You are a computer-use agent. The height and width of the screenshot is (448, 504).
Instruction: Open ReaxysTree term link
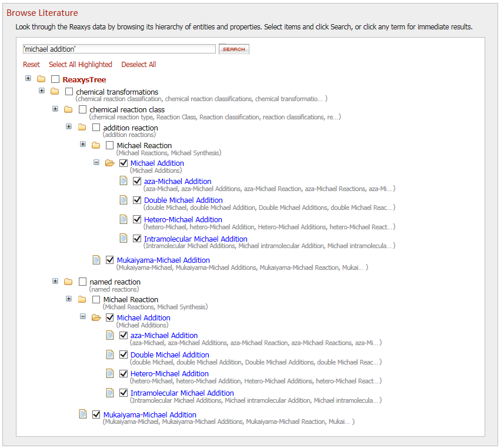pos(84,79)
